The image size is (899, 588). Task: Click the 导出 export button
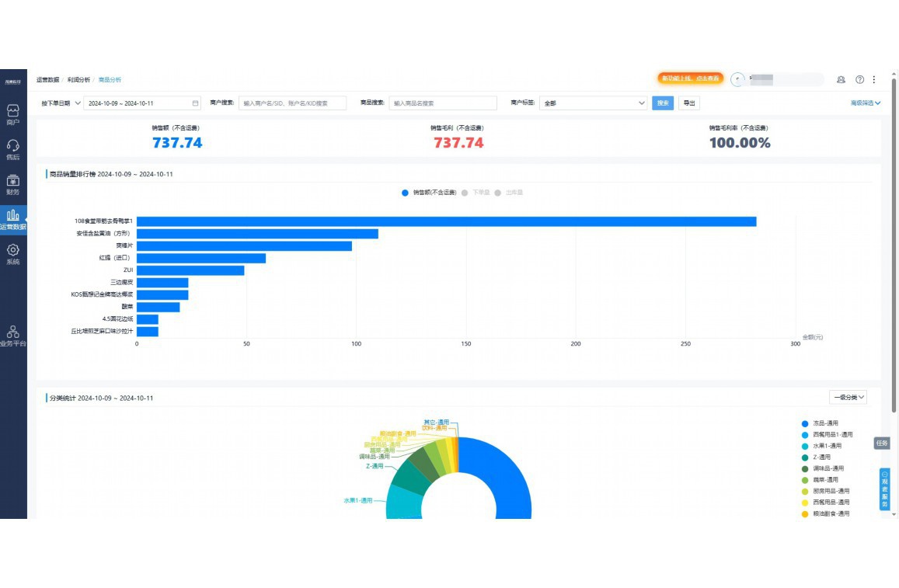(x=688, y=103)
